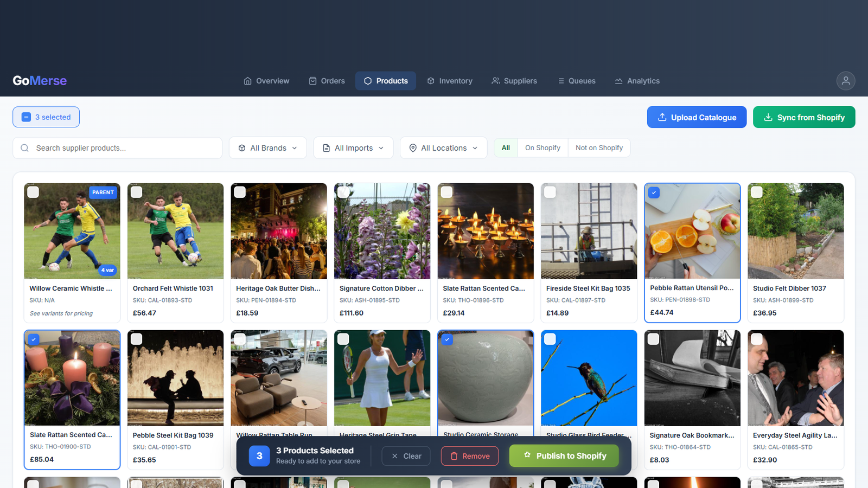Screen dimensions: 868x488
Task: Uncheck the Slate Rattan Scented THO-01900-STD checkbox
Action: click(x=34, y=339)
